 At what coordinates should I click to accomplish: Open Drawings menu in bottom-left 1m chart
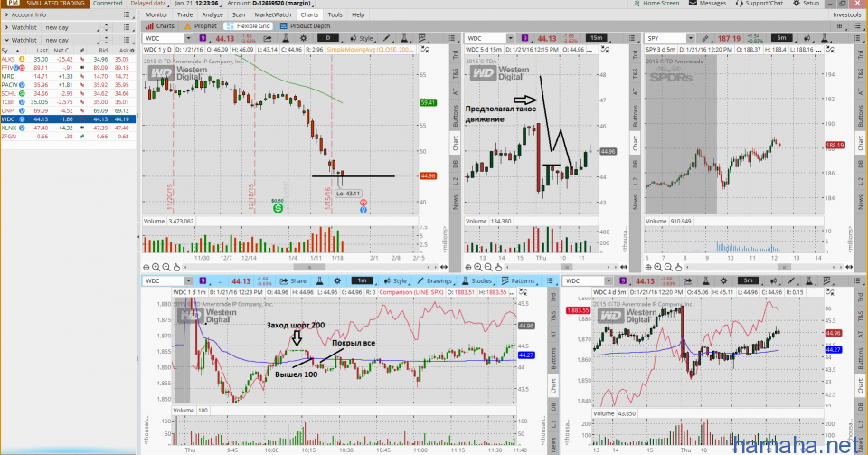(x=435, y=280)
